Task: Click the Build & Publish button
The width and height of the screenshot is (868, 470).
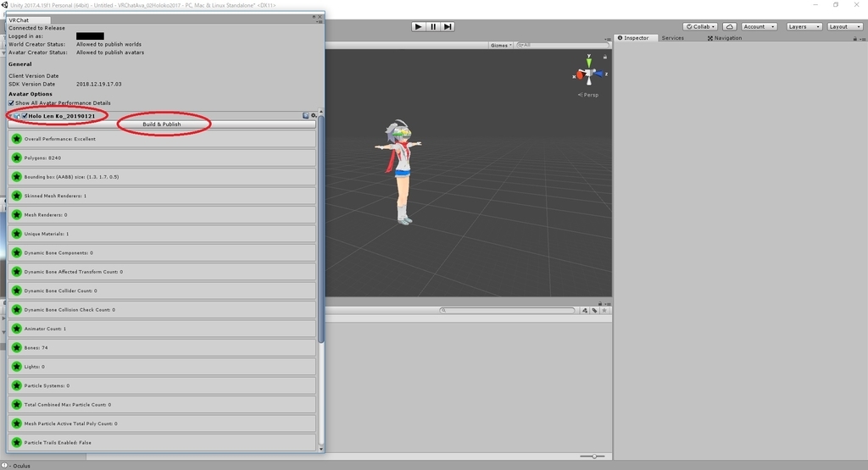Action: click(162, 124)
